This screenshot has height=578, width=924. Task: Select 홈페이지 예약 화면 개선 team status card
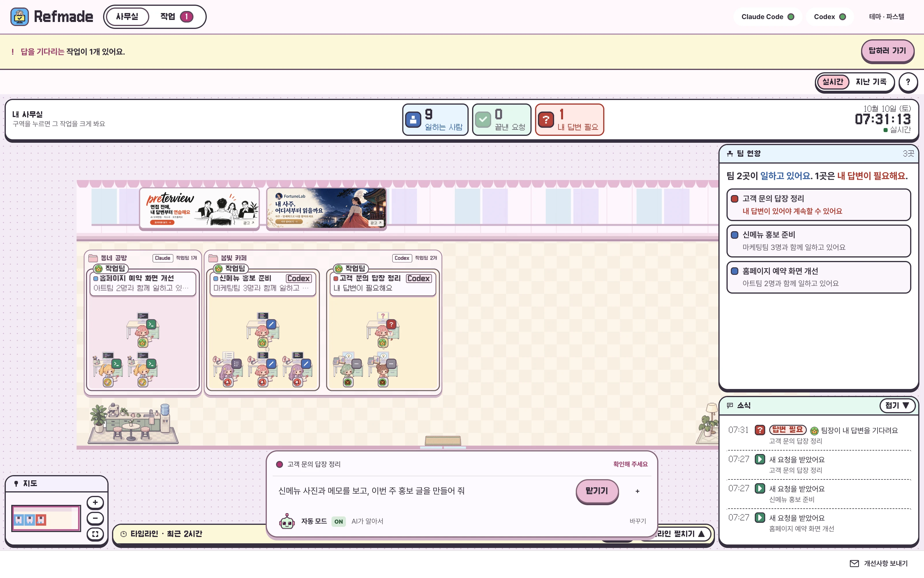[818, 277]
